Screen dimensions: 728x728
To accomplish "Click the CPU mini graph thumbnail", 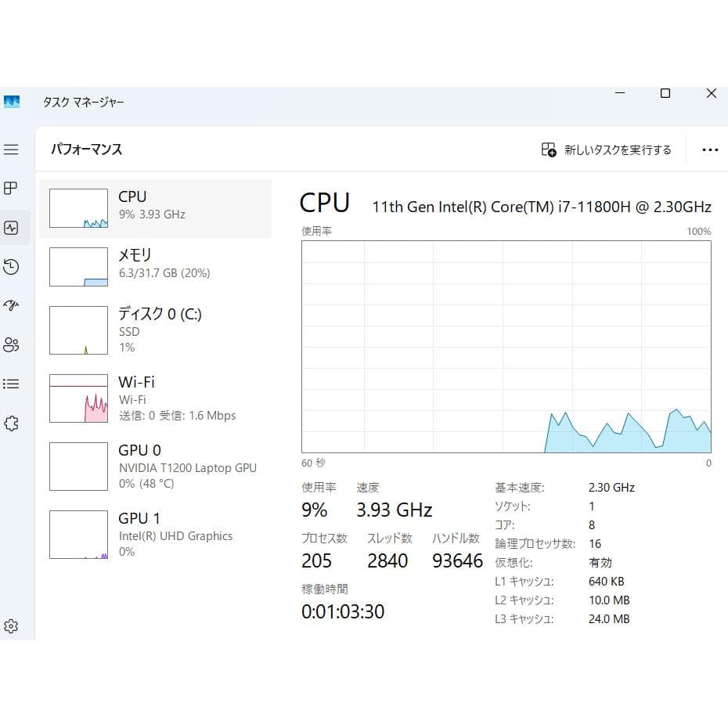I will [78, 208].
